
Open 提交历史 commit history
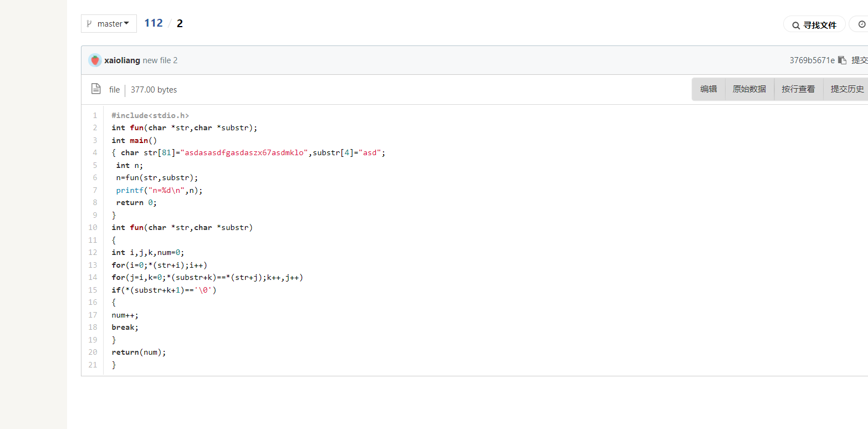847,89
